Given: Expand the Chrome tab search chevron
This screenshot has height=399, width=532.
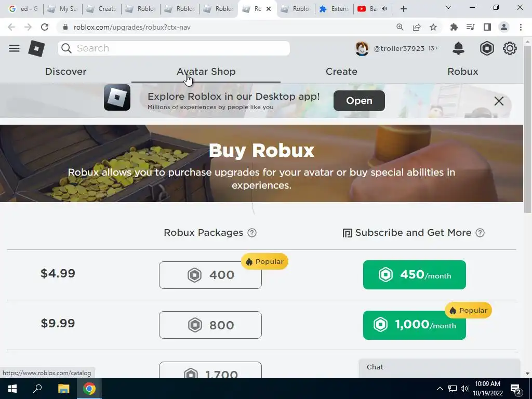Looking at the screenshot, I should click(x=448, y=7).
